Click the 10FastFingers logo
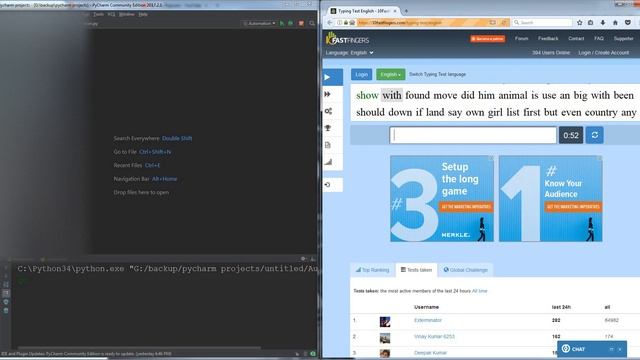 [348, 39]
